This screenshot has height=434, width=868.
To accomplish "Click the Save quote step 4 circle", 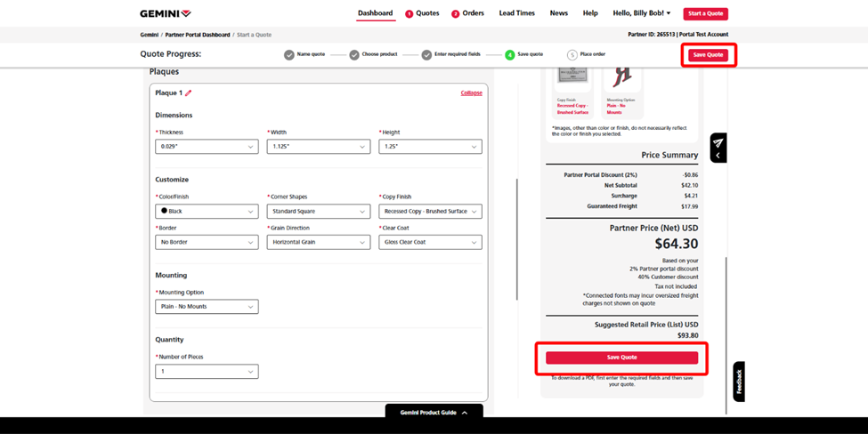I will pos(510,54).
